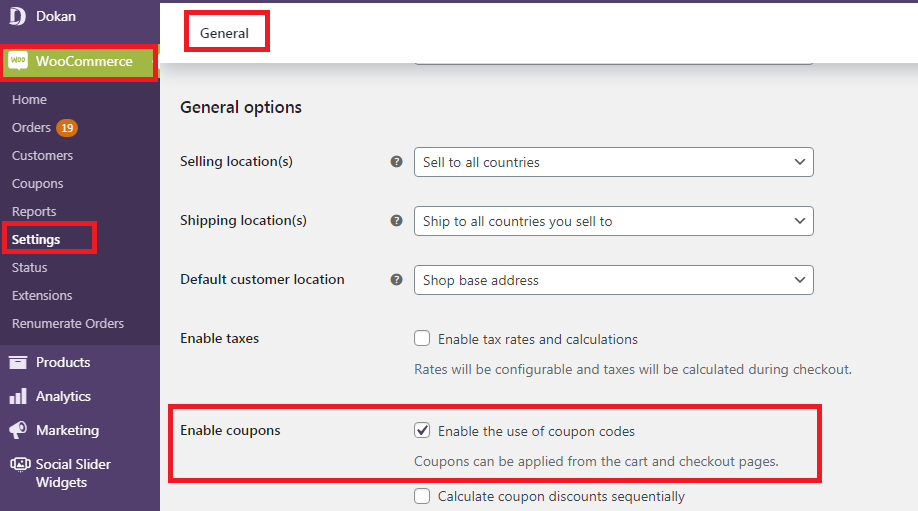Open Marketing via megaphone icon
The height and width of the screenshot is (511, 918).
(18, 430)
